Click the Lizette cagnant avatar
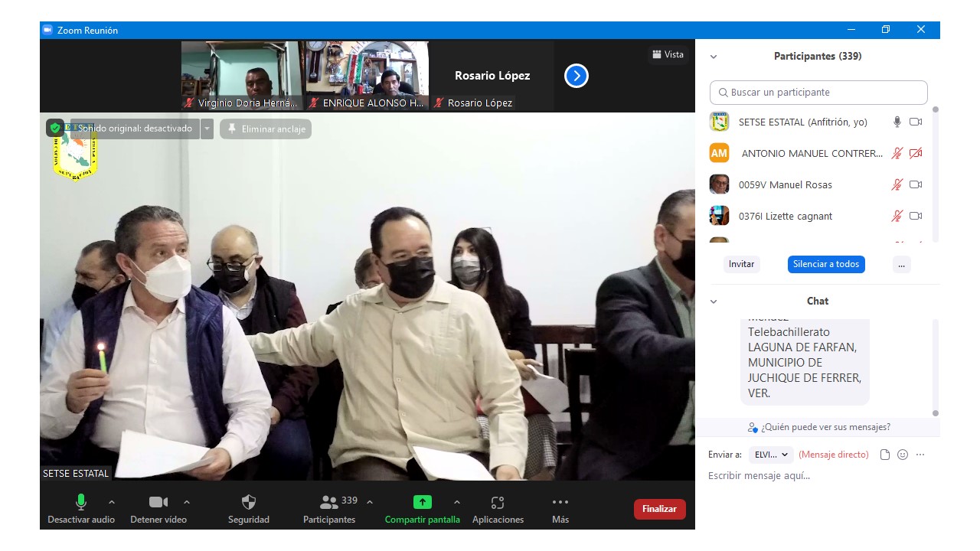The image size is (980, 551). (x=719, y=216)
